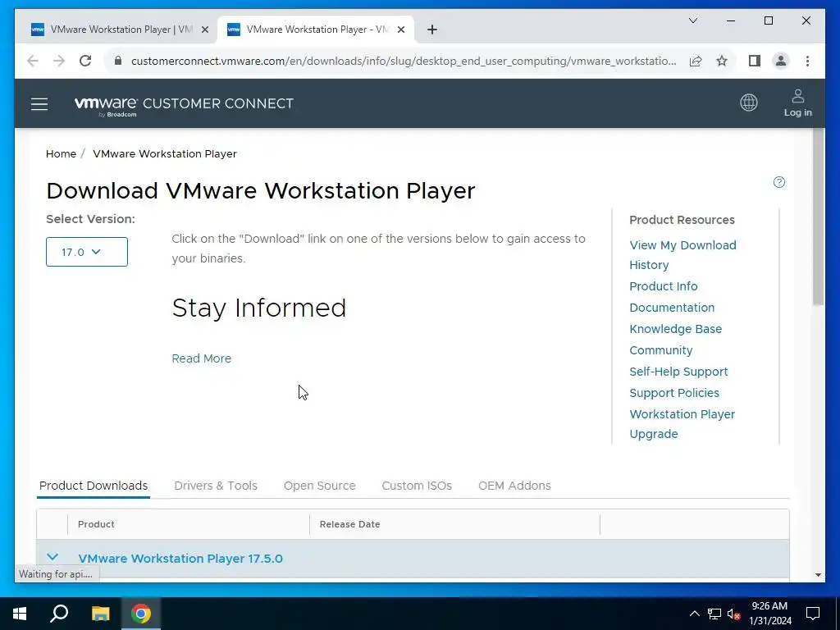Image resolution: width=840 pixels, height=630 pixels.
Task: Click the Log in user icon
Action: click(797, 103)
